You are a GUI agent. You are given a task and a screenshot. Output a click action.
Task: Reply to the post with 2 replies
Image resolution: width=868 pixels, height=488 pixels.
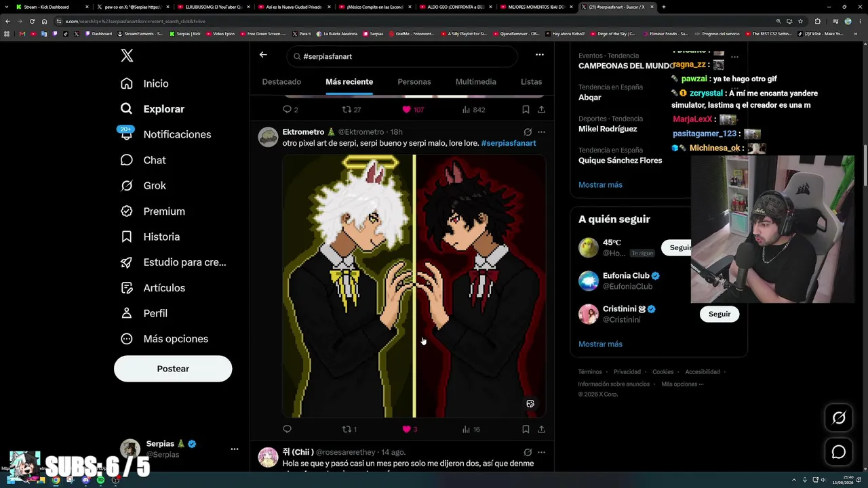pos(290,109)
